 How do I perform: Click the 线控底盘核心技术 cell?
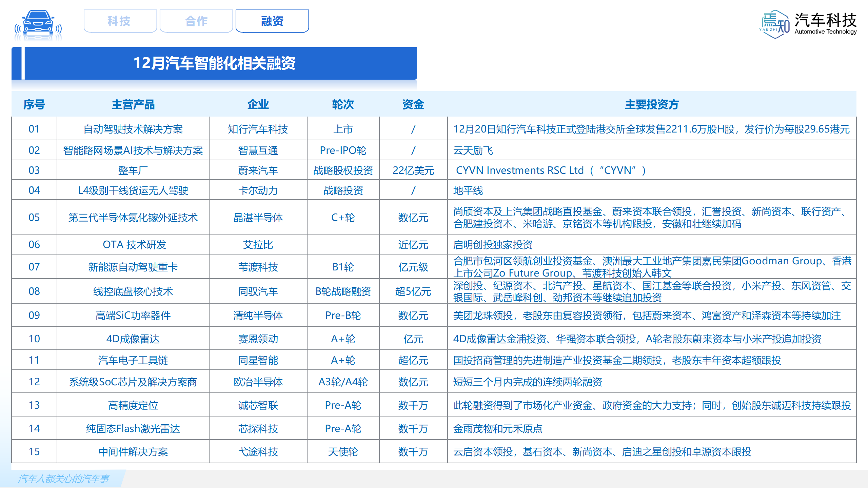click(x=133, y=291)
